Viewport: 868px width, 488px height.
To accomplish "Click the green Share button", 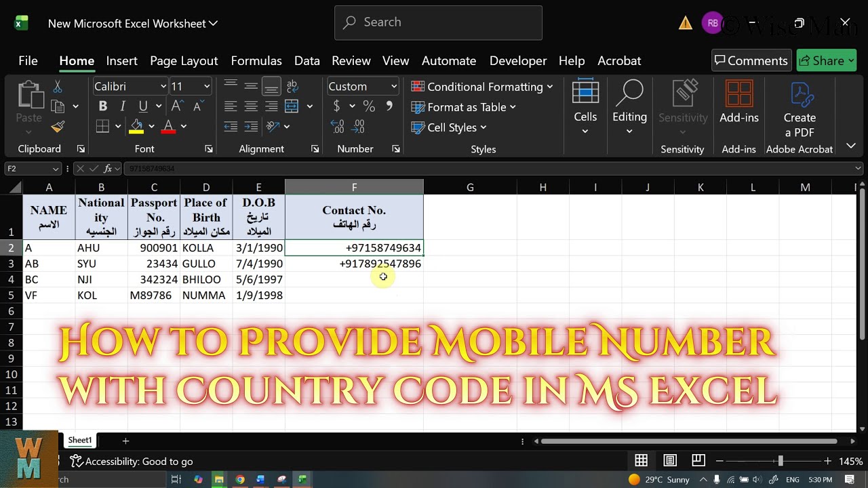I will click(827, 60).
